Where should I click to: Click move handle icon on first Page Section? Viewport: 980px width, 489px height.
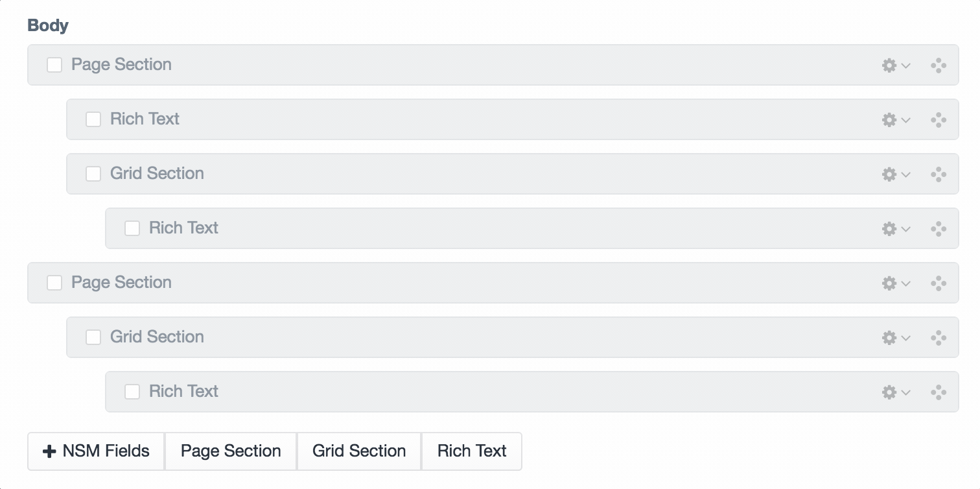(x=938, y=66)
